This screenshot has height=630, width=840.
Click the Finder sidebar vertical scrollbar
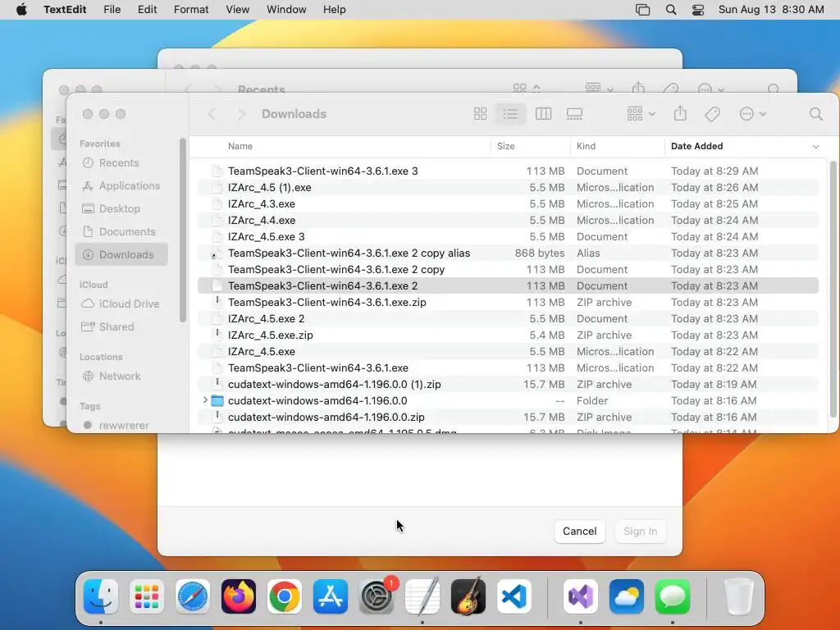pos(183,231)
